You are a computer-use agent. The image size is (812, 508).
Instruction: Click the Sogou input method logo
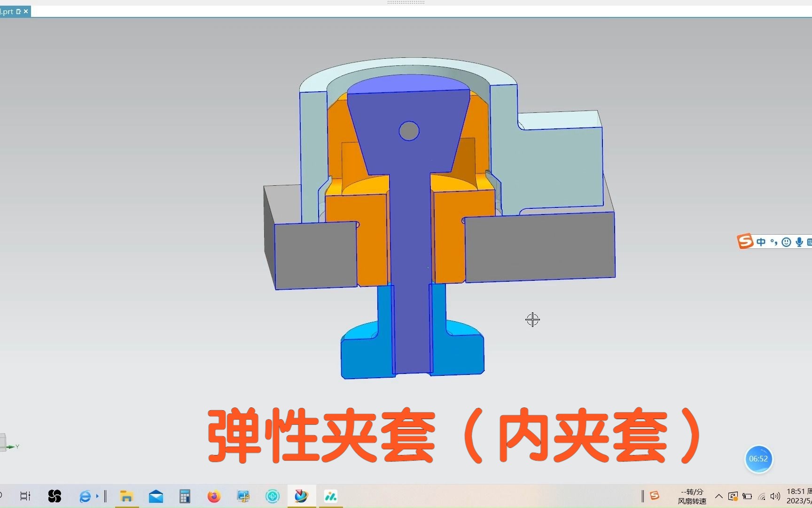[745, 241]
